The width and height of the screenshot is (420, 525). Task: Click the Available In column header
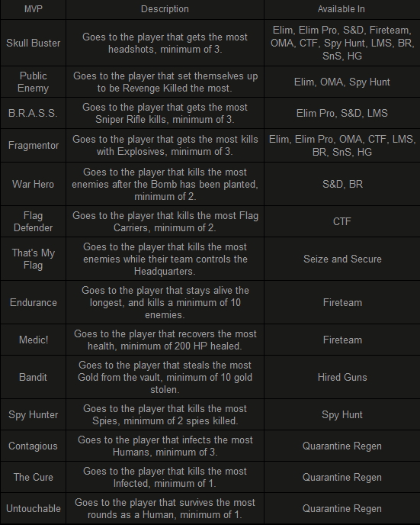point(341,9)
